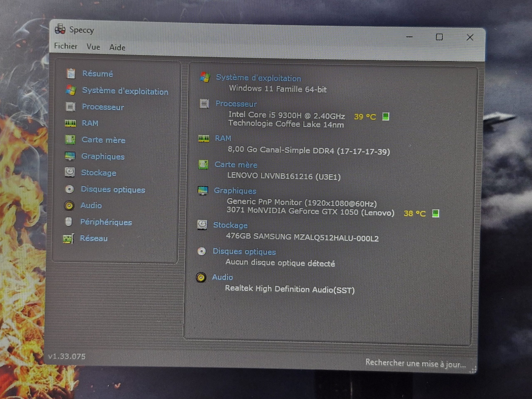
Task: Open the Système d'exploitation summary heading link
Action: pos(258,78)
